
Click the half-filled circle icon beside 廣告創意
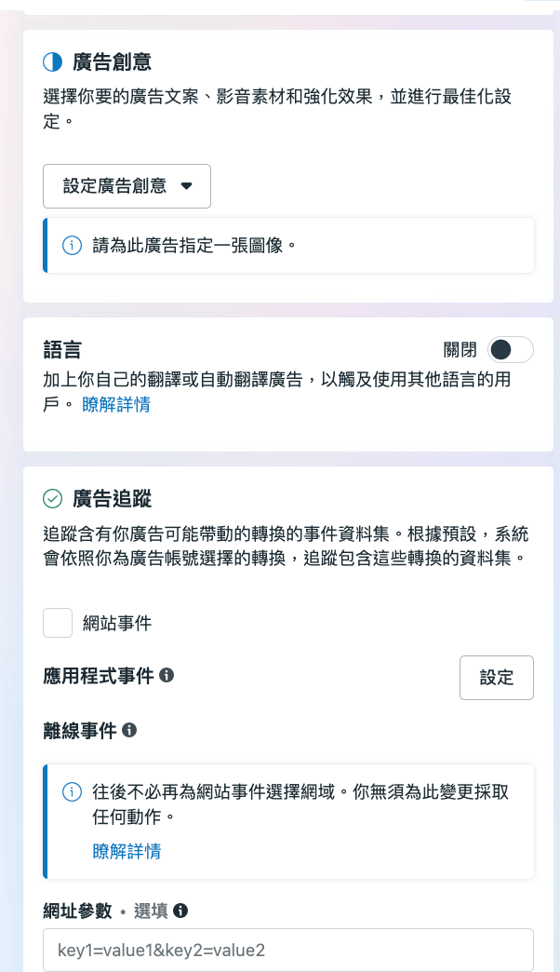(x=53, y=62)
